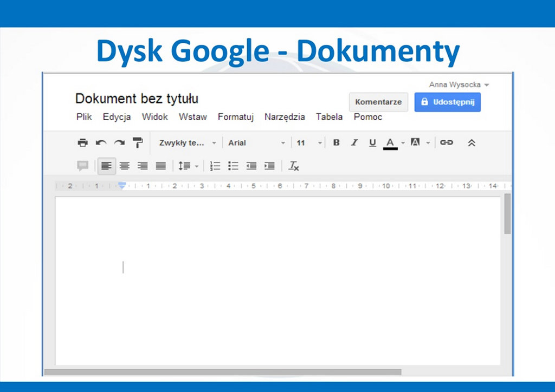Viewport: 555px width, 392px height.
Task: Center align the text
Action: [x=124, y=166]
